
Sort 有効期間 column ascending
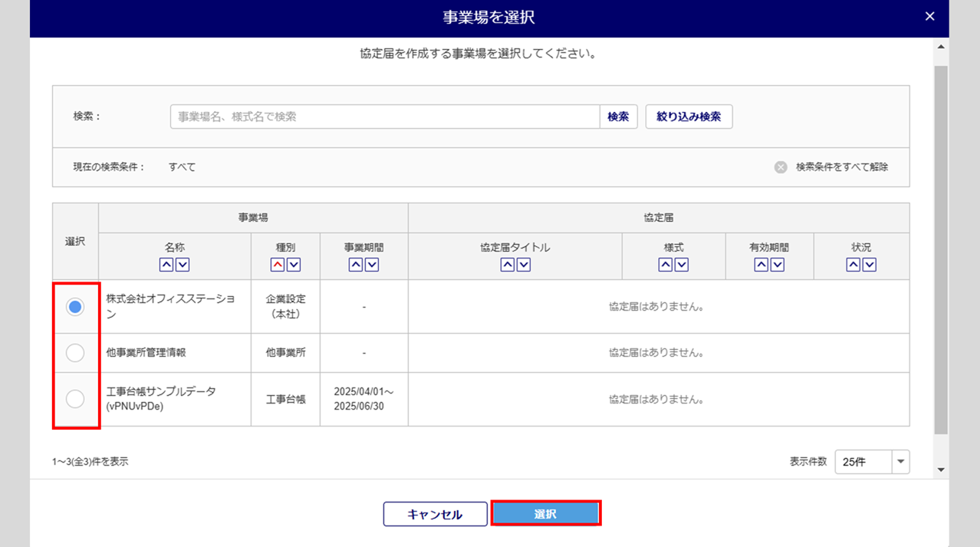pyautogui.click(x=761, y=265)
